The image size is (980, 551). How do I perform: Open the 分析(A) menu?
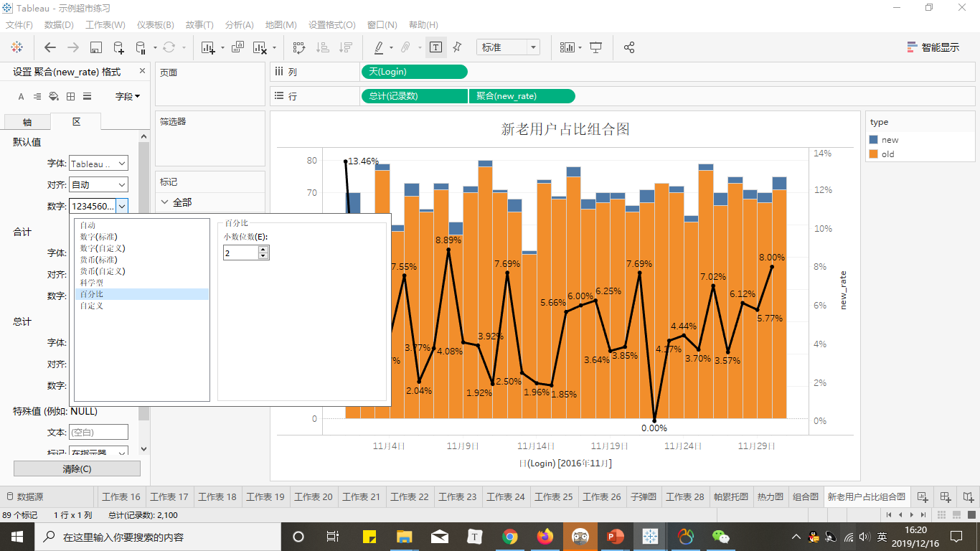click(239, 24)
